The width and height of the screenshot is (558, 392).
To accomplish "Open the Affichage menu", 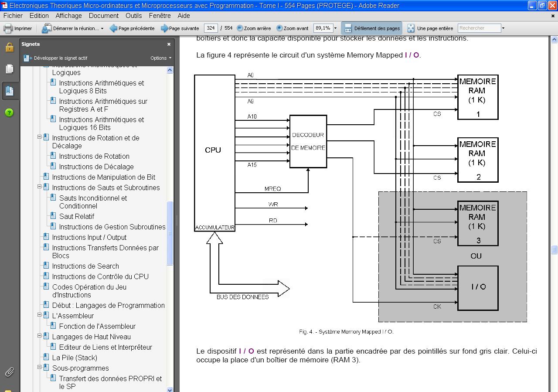I will pyautogui.click(x=68, y=15).
